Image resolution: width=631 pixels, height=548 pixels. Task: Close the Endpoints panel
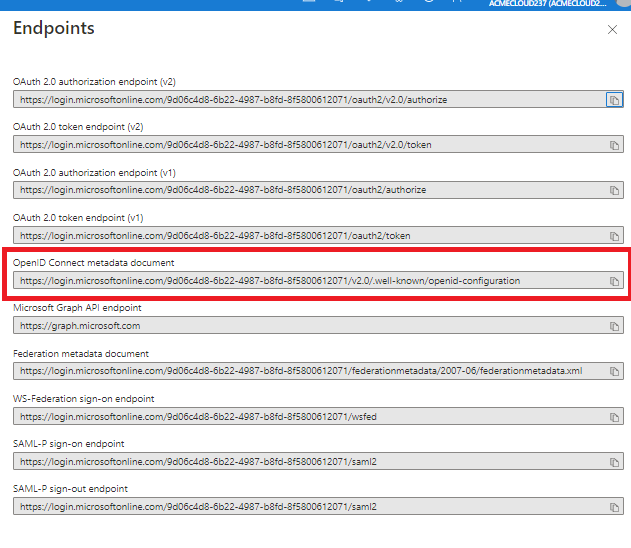612,30
